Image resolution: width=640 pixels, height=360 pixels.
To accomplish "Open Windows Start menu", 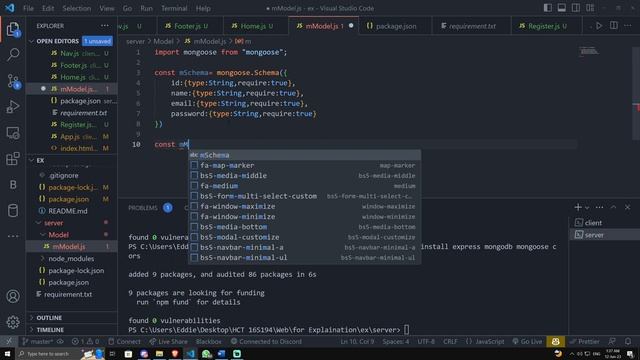I will tap(7, 353).
